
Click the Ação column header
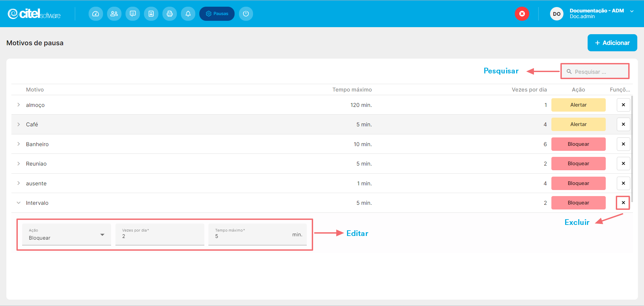(x=578, y=89)
